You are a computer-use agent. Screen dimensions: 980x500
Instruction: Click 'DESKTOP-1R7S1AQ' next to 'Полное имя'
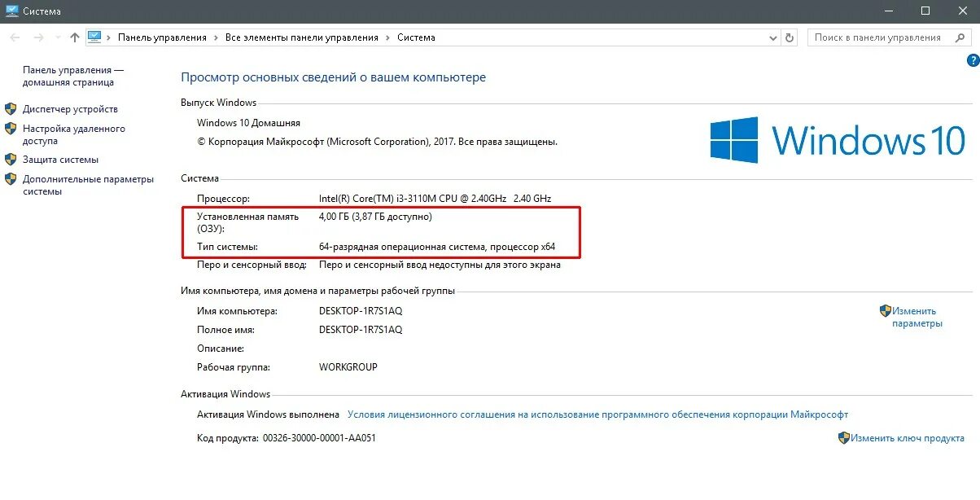[x=361, y=330]
